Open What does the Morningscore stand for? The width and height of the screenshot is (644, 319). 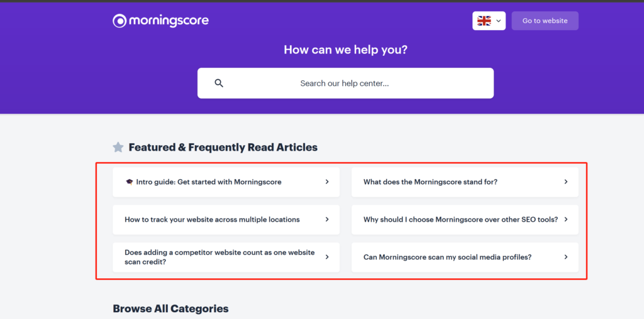(x=465, y=182)
